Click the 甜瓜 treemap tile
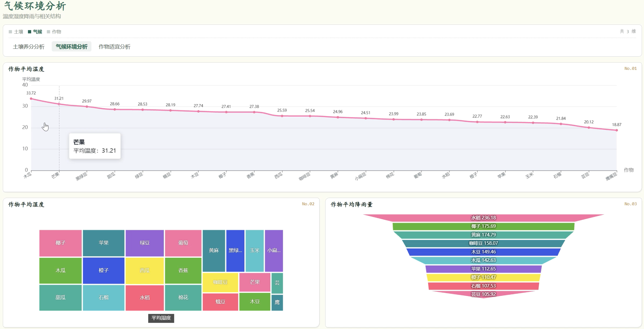The width and height of the screenshot is (644, 329). click(x=60, y=298)
